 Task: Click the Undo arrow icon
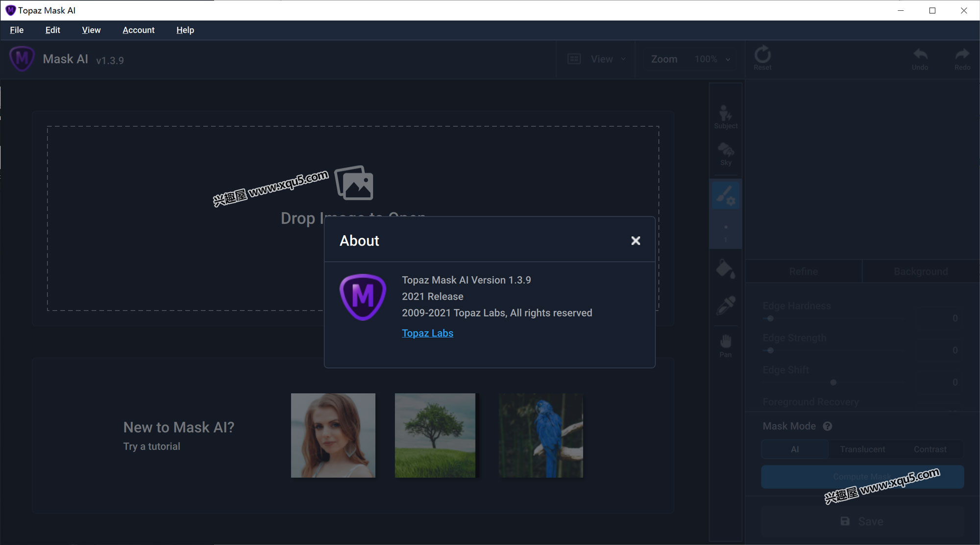pyautogui.click(x=920, y=58)
